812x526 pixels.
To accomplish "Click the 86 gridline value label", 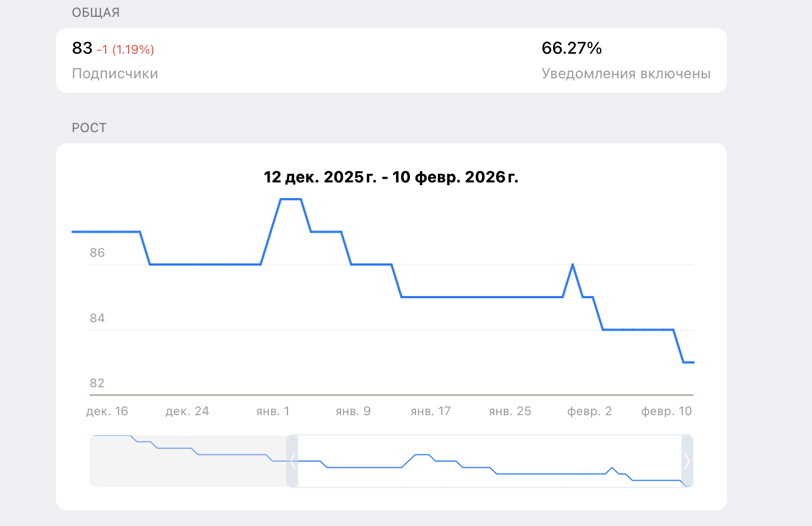I will point(97,253).
